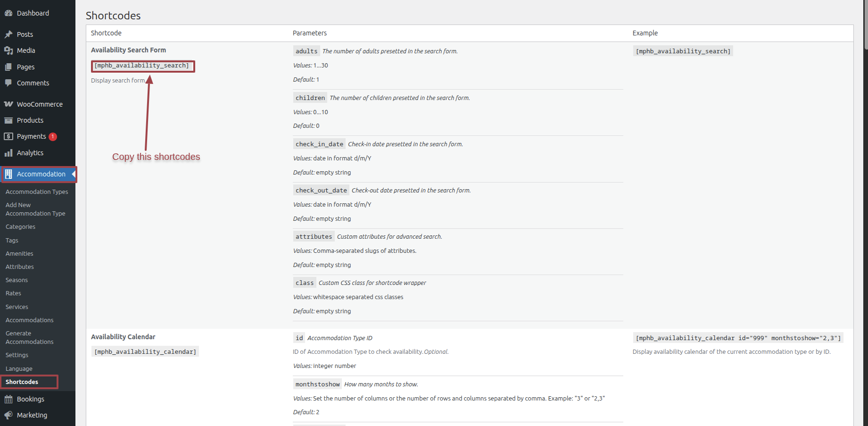
Task: Collapse the Accommodation menu arrow
Action: 74,174
